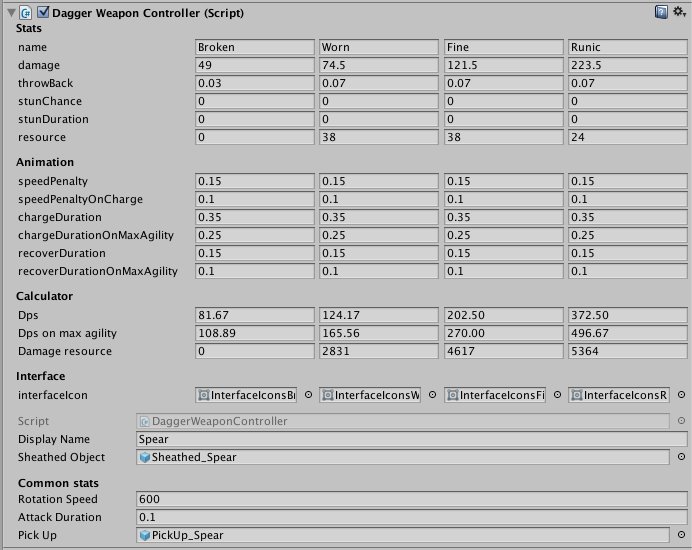Click the InterfaceIconsB sprite field

[x=246, y=395]
